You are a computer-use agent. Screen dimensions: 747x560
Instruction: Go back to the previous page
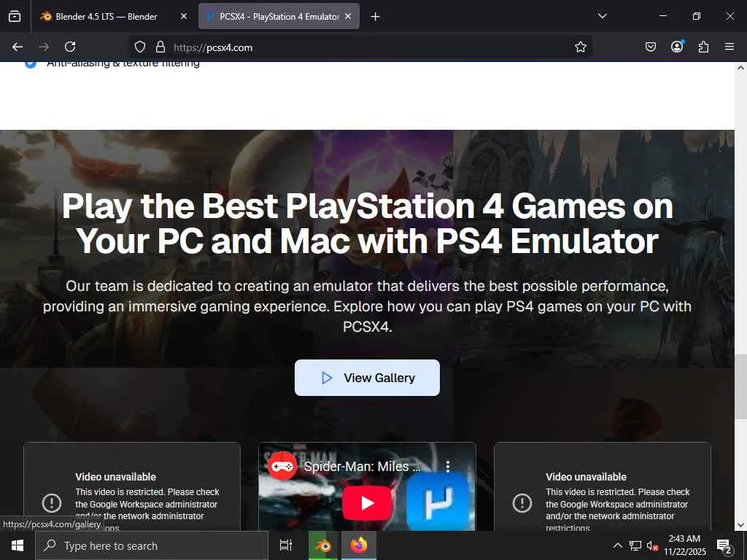click(18, 47)
